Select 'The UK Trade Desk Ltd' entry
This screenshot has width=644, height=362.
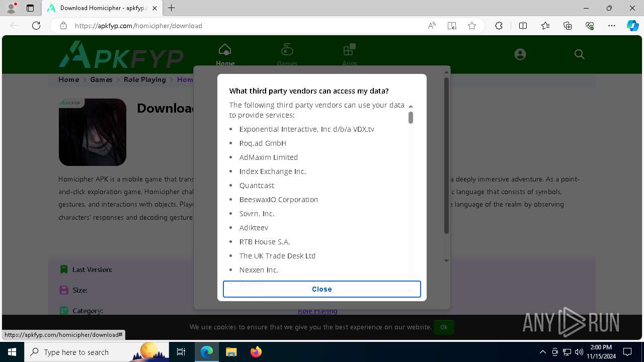(x=277, y=256)
